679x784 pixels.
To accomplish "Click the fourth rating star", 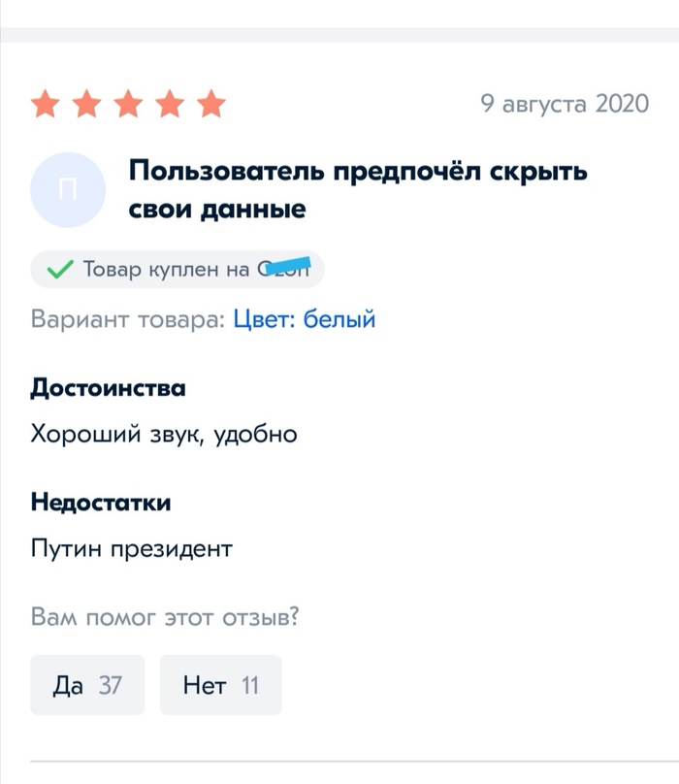I will point(170,104).
